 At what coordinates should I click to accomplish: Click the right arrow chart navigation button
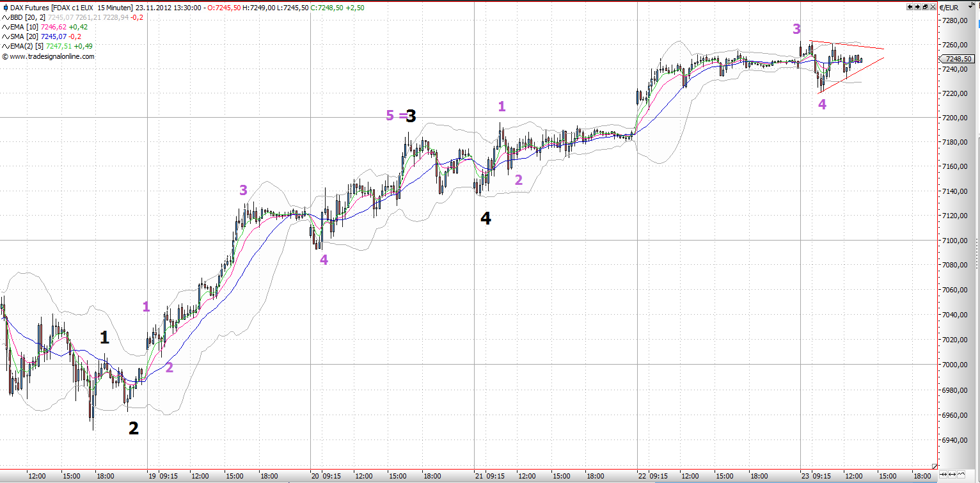coord(917,6)
